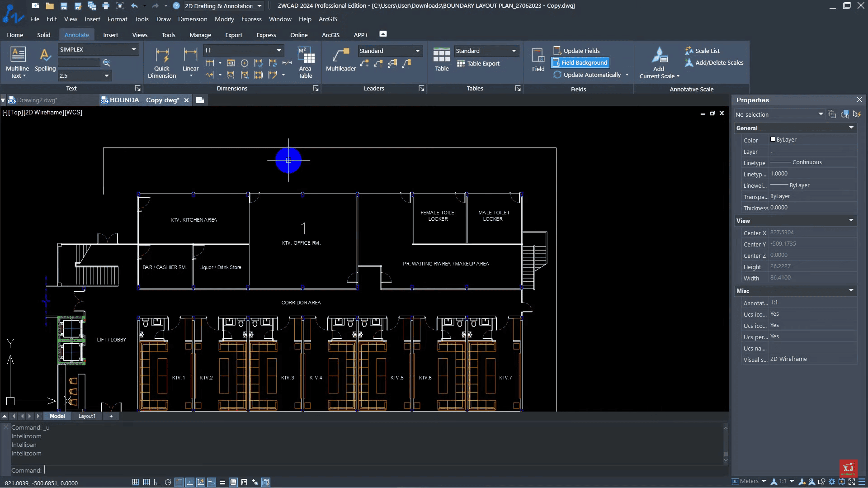Viewport: 868px width, 488px height.
Task: Expand the Text panel dialog launcher
Action: (x=138, y=88)
